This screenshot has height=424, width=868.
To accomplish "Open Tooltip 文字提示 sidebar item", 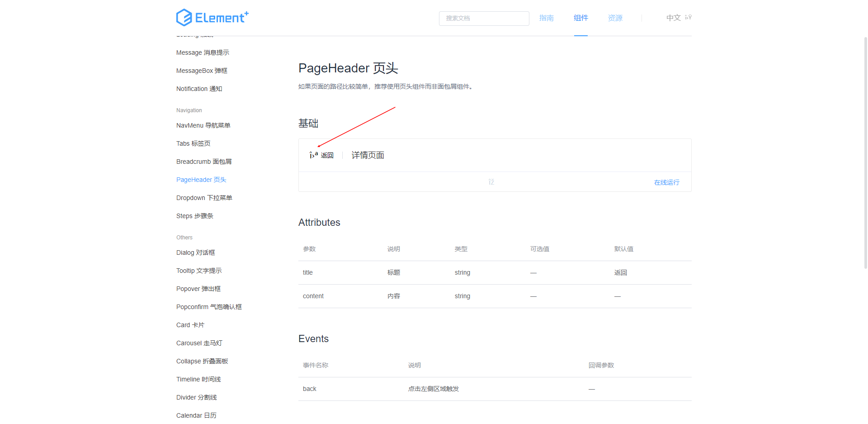I will [x=199, y=271].
